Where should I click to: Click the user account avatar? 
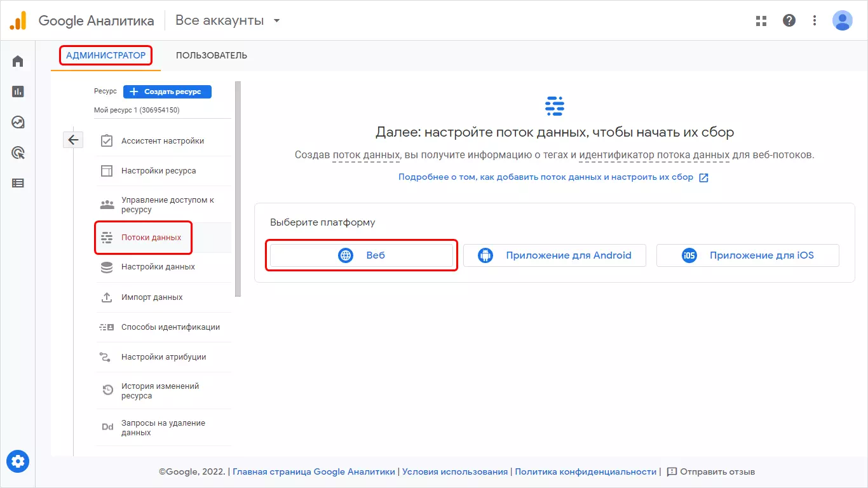843,20
